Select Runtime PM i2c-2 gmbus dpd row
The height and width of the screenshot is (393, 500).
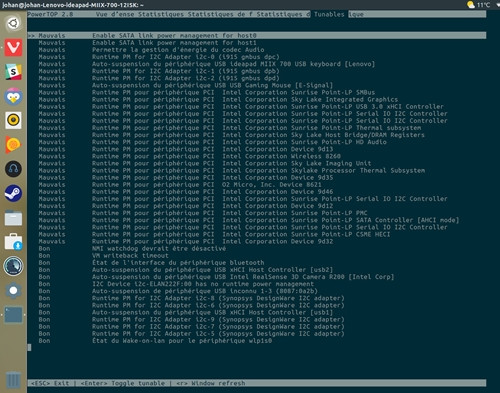(x=257, y=78)
